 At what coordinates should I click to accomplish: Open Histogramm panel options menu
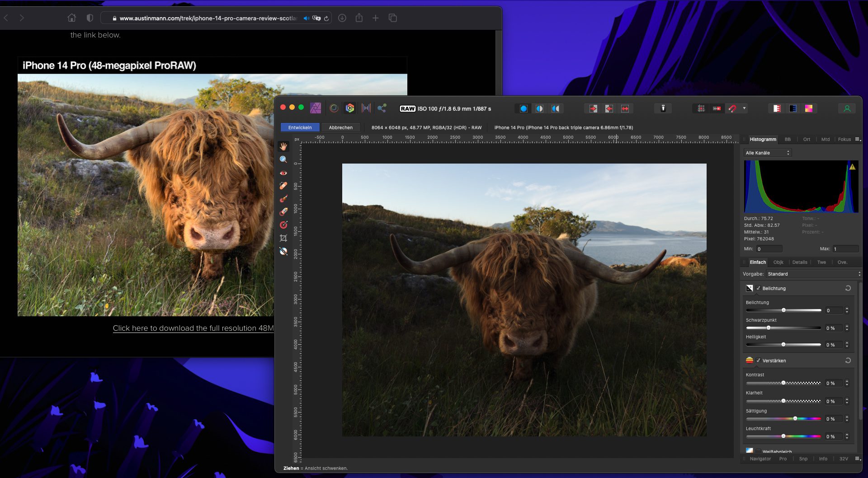click(858, 139)
